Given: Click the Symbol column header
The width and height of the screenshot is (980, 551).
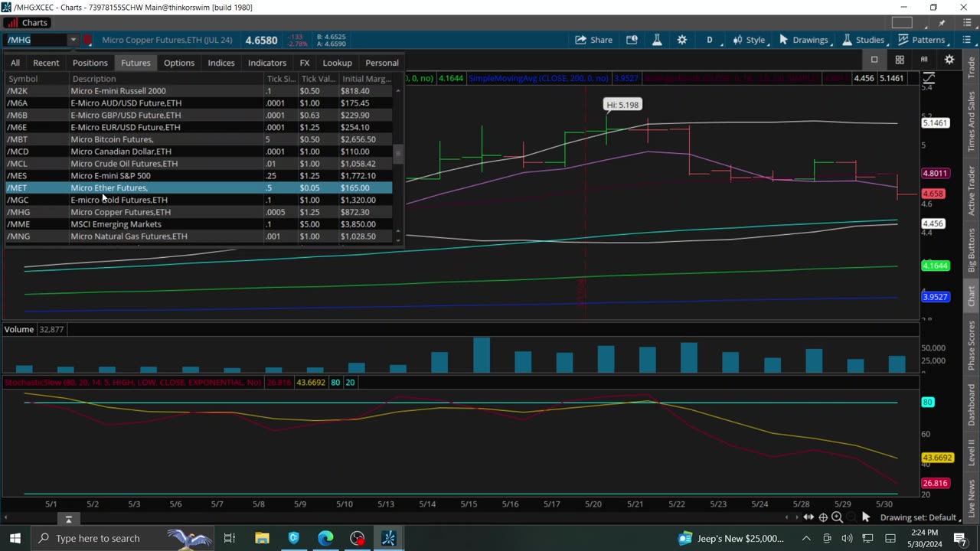Looking at the screenshot, I should [x=38, y=79].
